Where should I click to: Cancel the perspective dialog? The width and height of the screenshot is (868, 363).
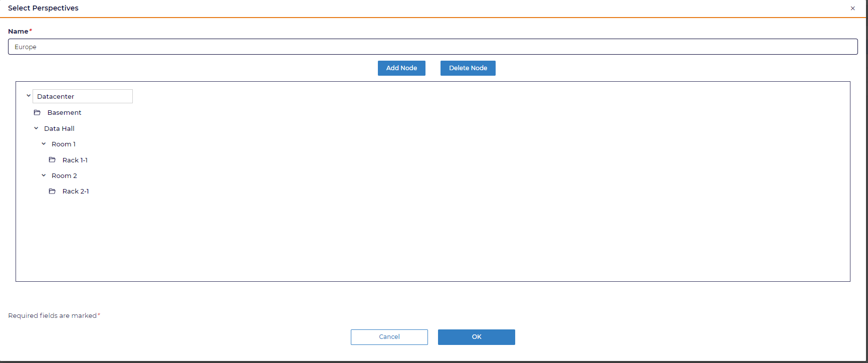389,337
